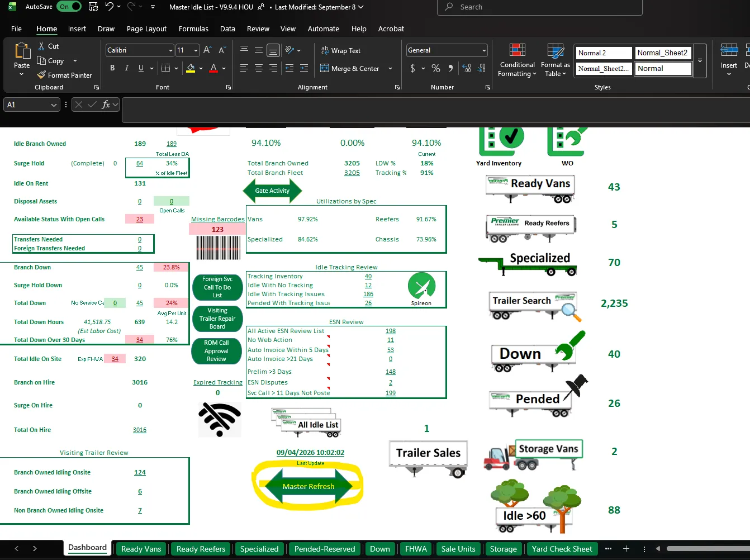Click the Yard Inventory checklist icon

501,141
